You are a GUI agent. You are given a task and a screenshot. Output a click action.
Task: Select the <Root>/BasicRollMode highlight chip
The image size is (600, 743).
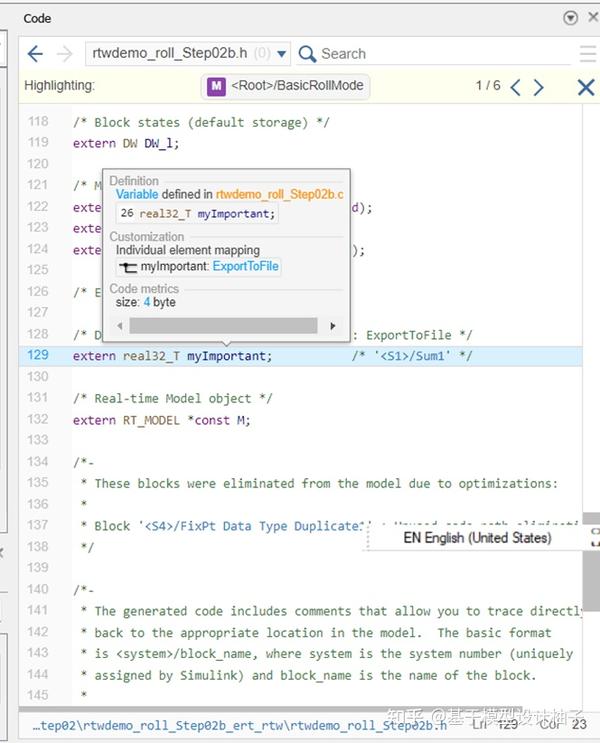[286, 86]
